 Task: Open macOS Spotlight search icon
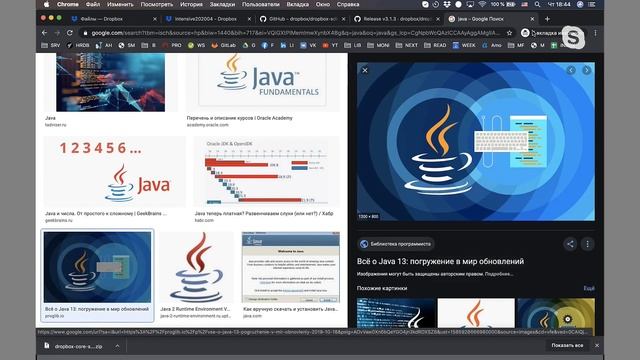coord(538,4)
